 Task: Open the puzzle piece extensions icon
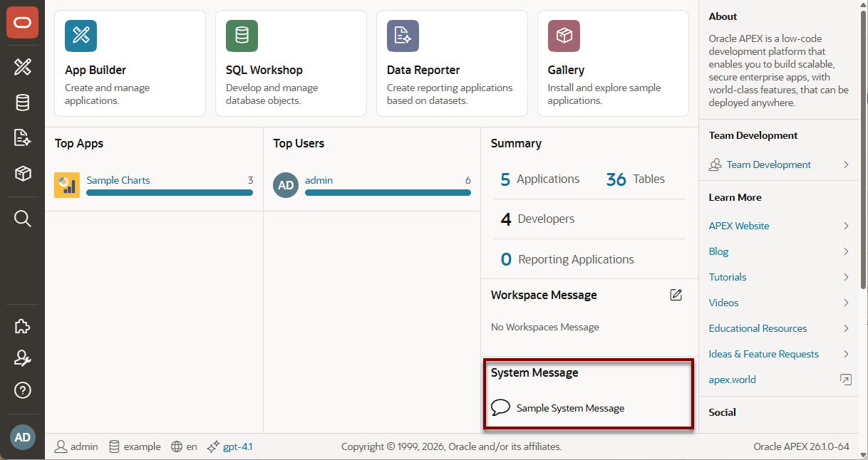(x=22, y=326)
